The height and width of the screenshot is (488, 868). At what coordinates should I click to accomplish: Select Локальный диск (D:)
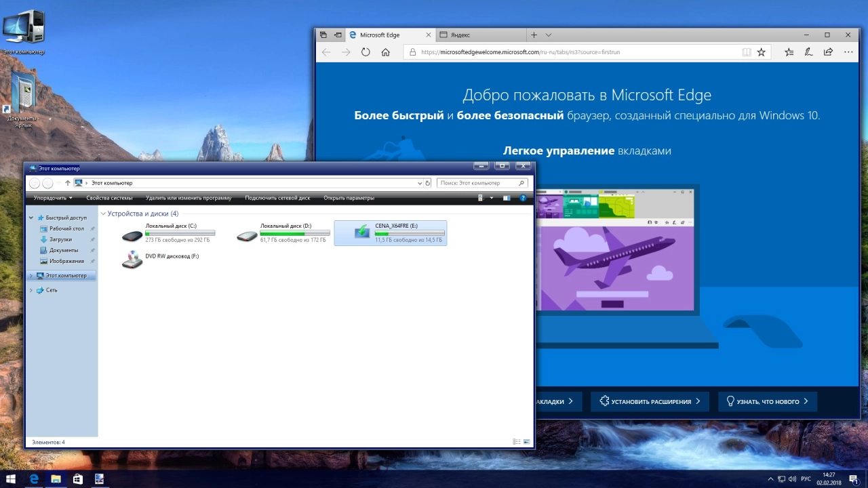[x=283, y=232]
